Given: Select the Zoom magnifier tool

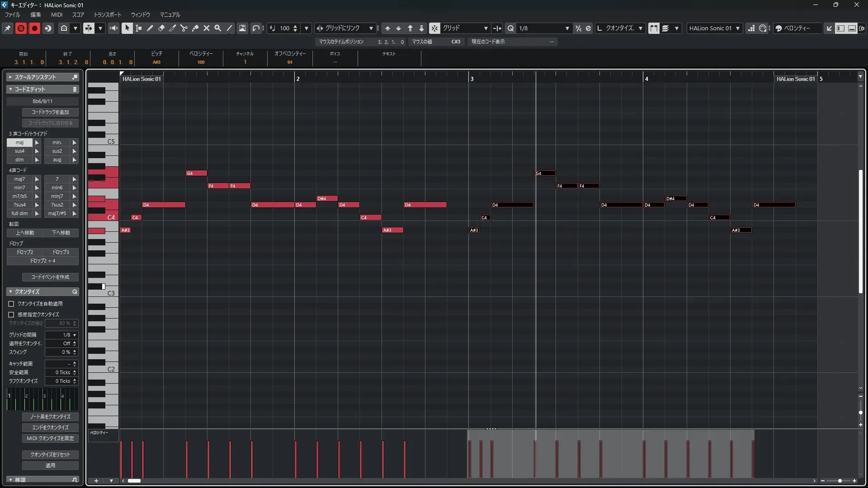Looking at the screenshot, I should point(218,28).
